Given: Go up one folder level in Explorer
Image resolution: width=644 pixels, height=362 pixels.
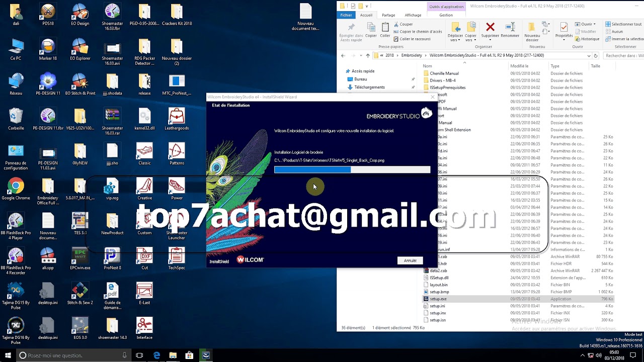Looking at the screenshot, I should (x=368, y=56).
